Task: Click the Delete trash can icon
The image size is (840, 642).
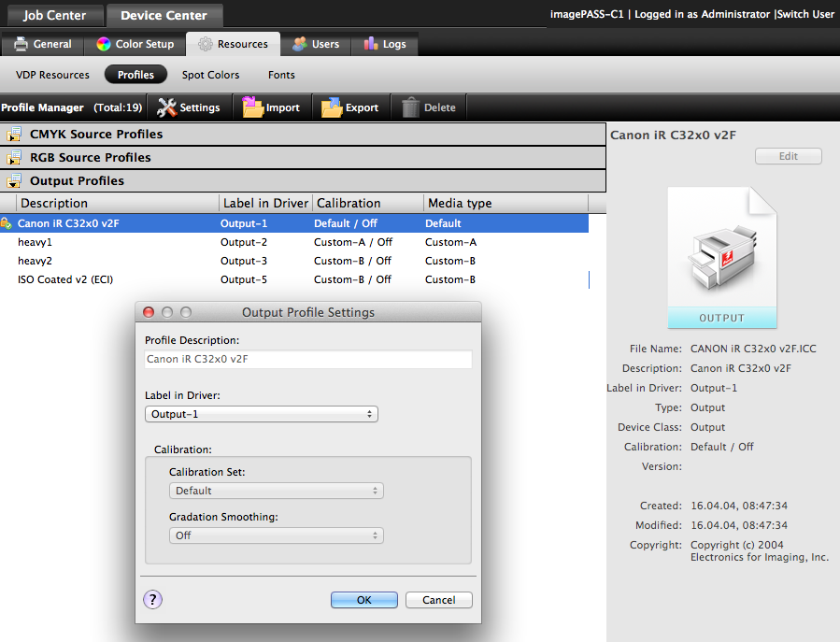Action: [410, 107]
